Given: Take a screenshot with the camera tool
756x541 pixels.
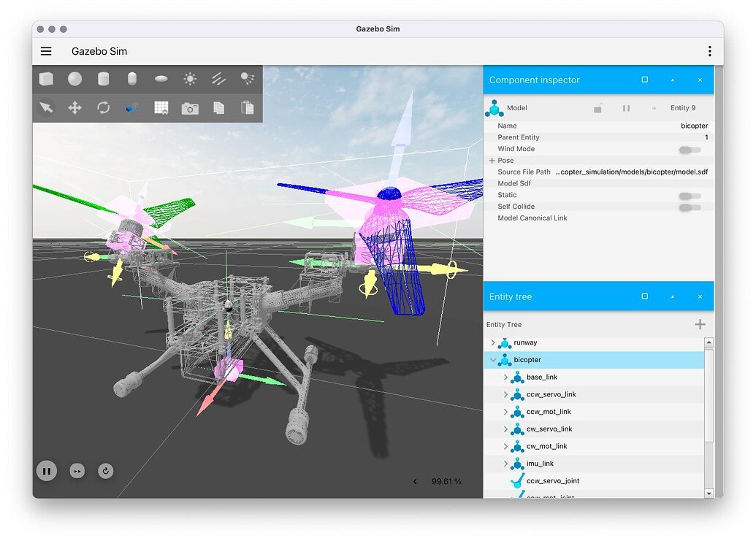Looking at the screenshot, I should pyautogui.click(x=190, y=107).
